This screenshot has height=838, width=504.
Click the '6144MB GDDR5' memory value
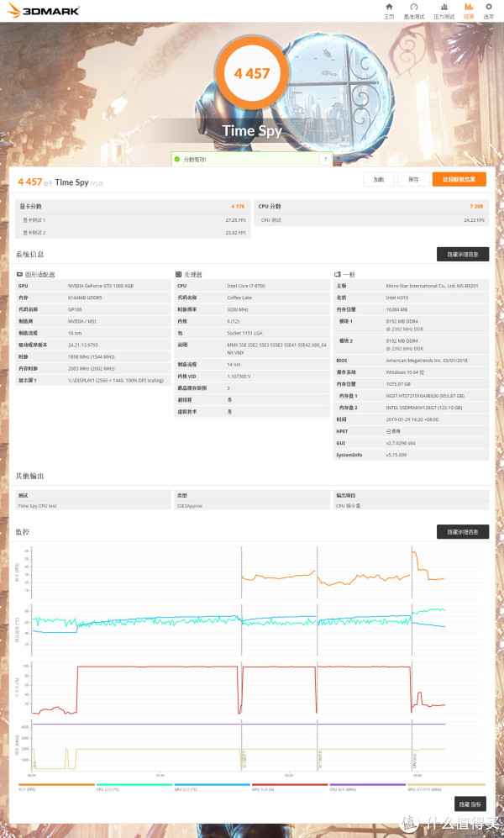point(86,298)
